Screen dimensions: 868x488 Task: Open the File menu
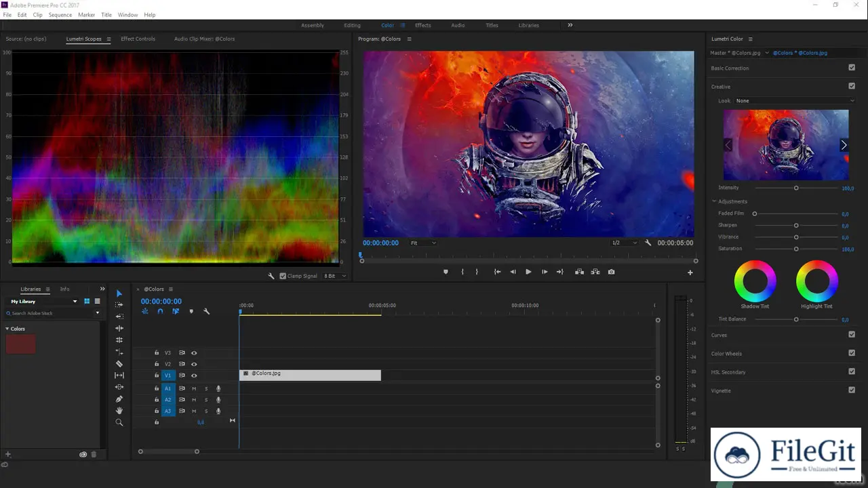(x=7, y=14)
